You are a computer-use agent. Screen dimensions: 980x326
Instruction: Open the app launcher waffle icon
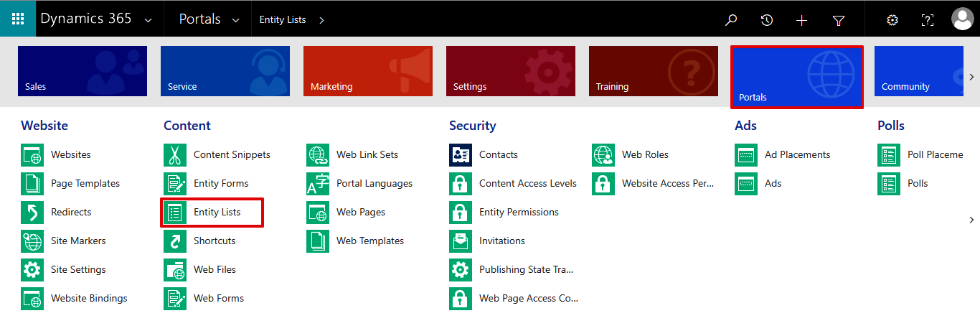coord(18,19)
